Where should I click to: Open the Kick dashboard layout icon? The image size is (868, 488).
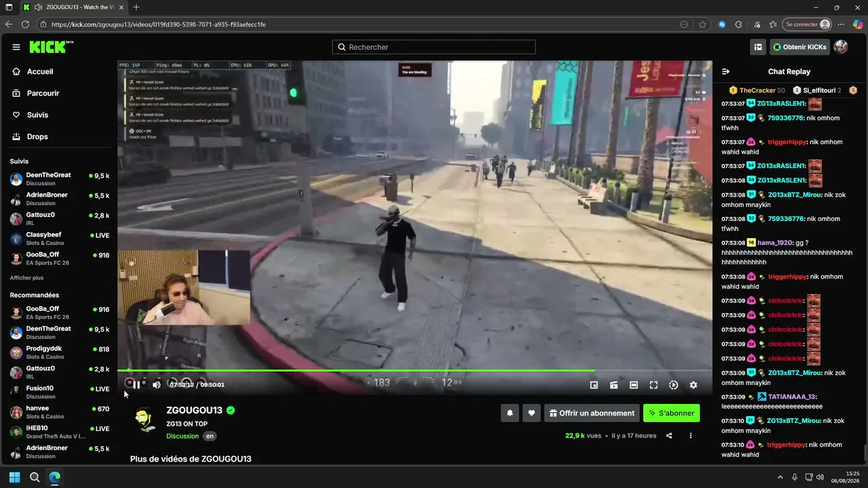758,47
